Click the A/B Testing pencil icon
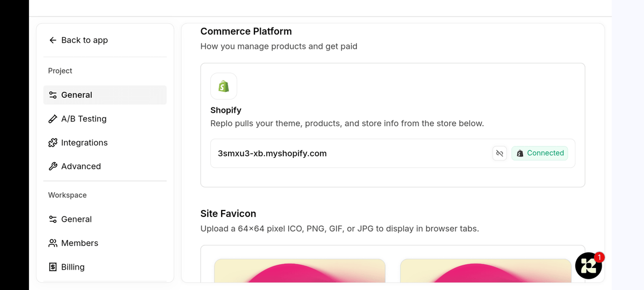Image resolution: width=644 pixels, height=290 pixels. click(x=53, y=119)
